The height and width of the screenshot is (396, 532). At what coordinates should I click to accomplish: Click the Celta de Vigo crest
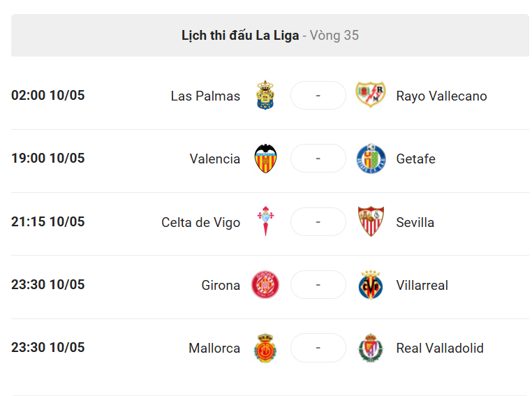click(x=266, y=221)
